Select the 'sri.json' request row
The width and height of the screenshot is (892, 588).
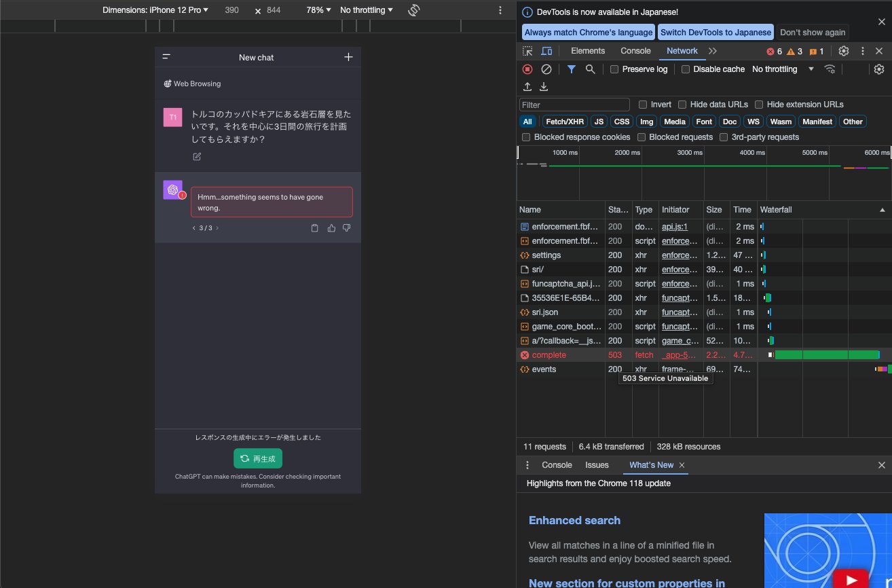[x=704, y=312]
